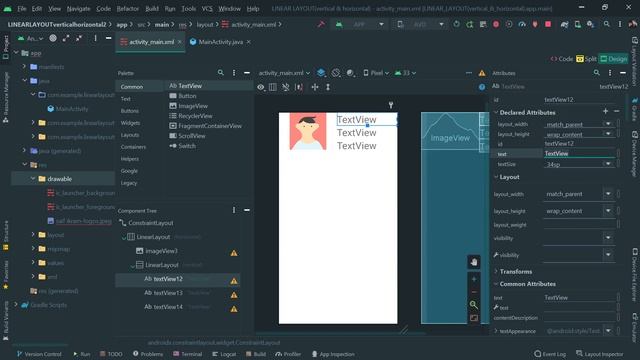Open the Tools menu
Viewport: 640px width, 360px height.
(x=188, y=9)
